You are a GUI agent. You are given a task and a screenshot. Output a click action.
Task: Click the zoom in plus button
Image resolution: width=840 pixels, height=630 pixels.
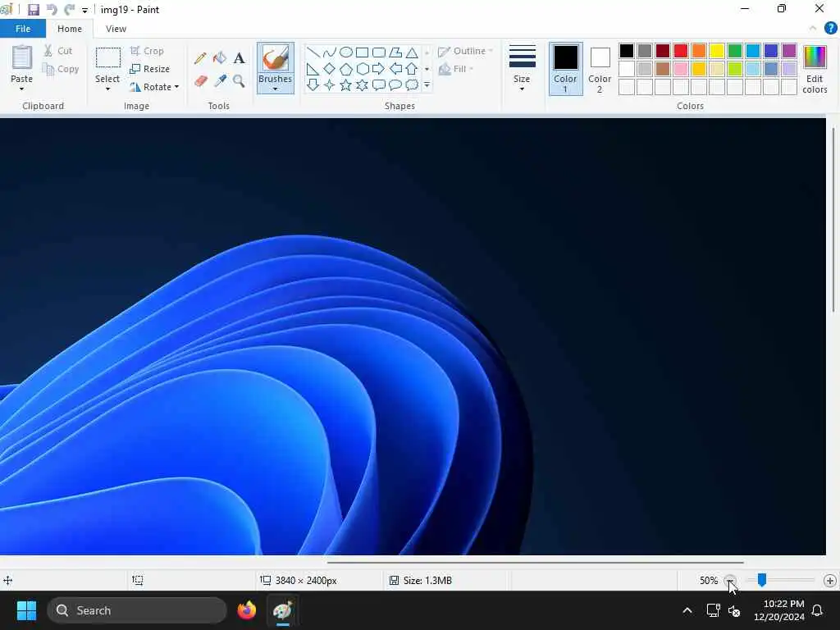click(x=830, y=580)
